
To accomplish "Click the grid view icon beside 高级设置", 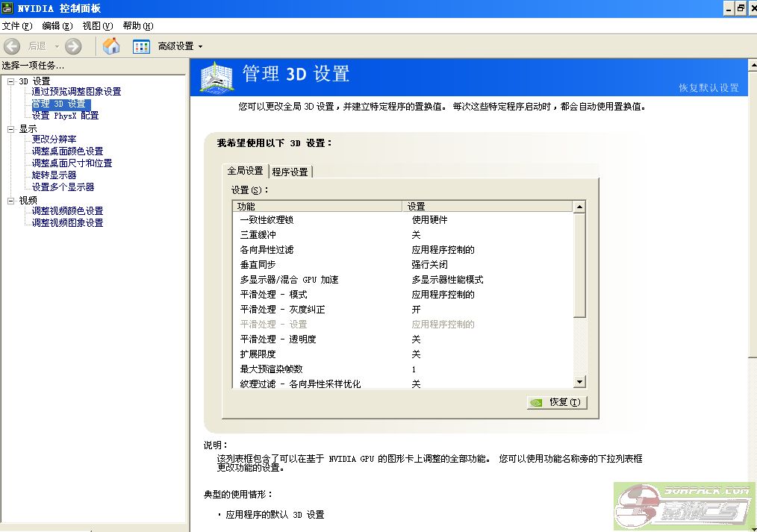I will (x=141, y=46).
